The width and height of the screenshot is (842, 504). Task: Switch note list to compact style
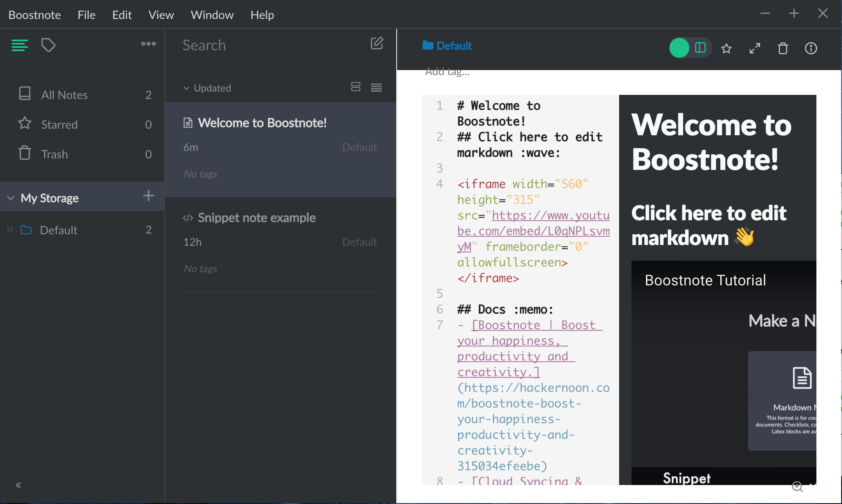(x=376, y=87)
